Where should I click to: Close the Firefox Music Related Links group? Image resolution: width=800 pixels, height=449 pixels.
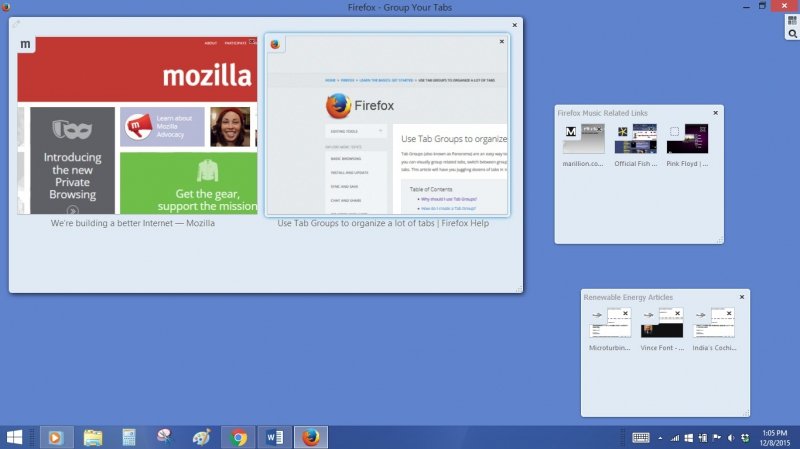pos(715,113)
